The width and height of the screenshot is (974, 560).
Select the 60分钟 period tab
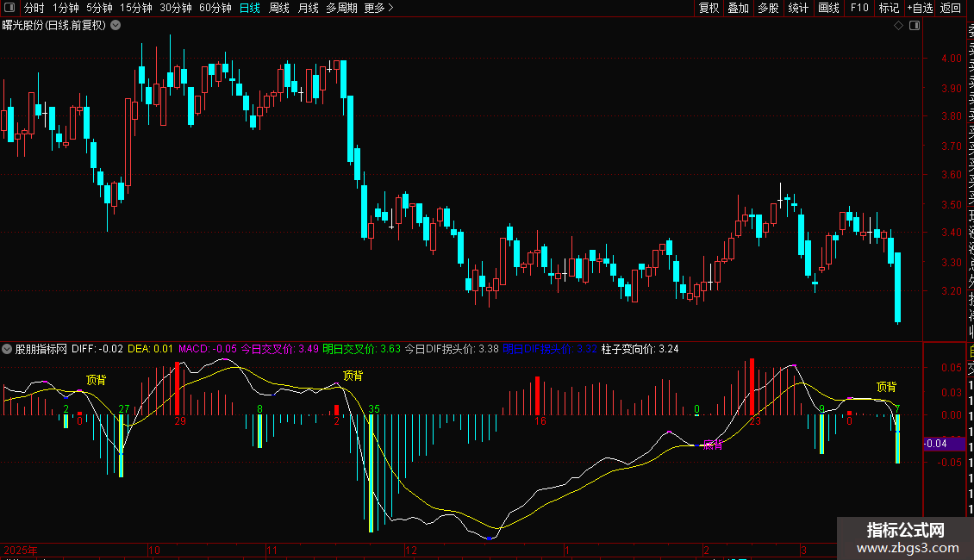(x=215, y=8)
